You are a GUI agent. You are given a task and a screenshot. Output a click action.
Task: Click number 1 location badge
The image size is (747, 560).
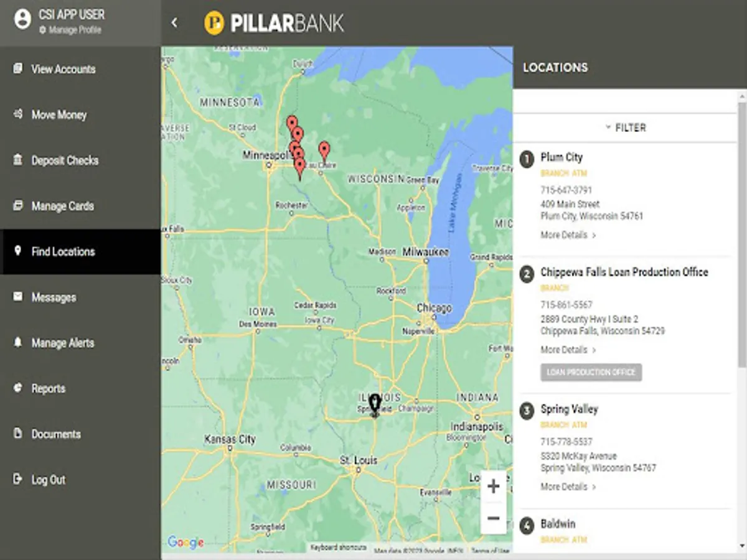(527, 159)
